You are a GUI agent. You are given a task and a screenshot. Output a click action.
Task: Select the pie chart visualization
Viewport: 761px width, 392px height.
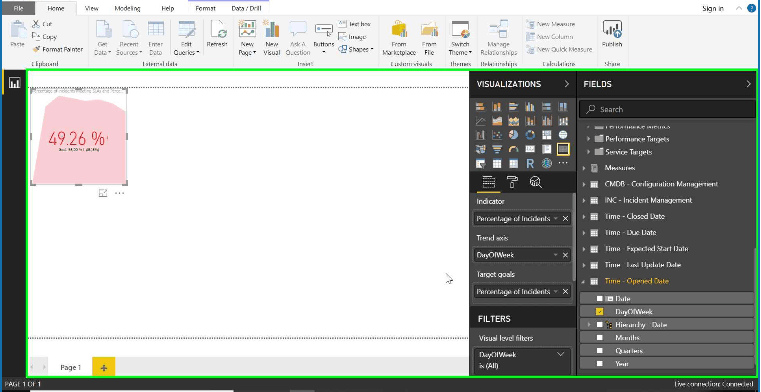[x=513, y=135]
